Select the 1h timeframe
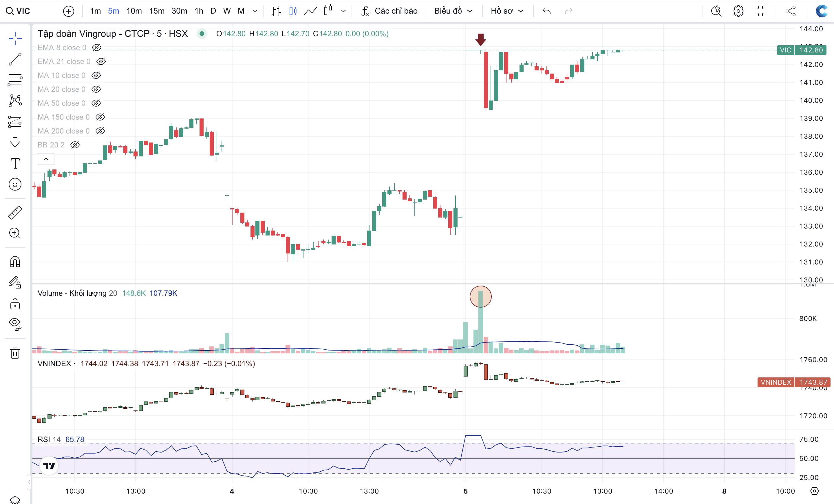This screenshot has width=834, height=504. tap(199, 11)
